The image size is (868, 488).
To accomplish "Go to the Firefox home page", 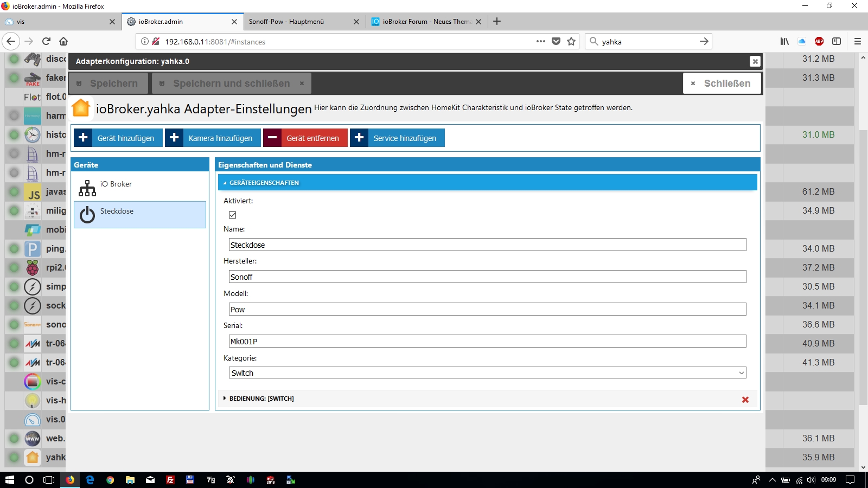I will coord(63,41).
